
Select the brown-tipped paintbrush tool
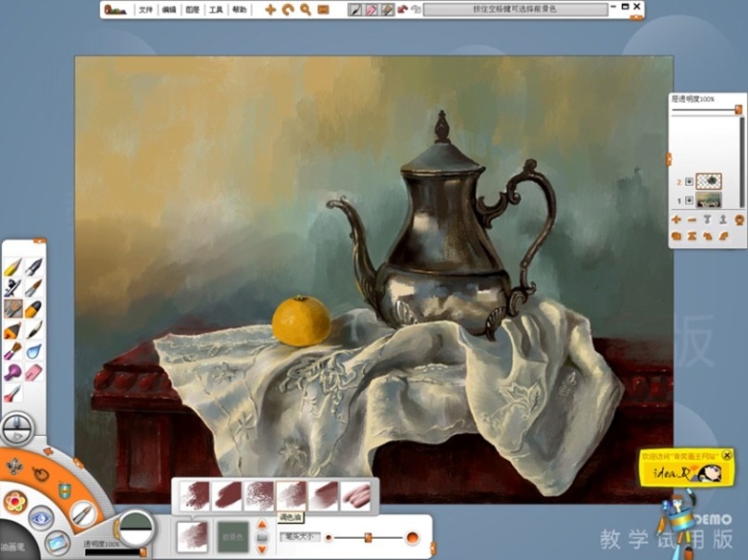point(33,288)
